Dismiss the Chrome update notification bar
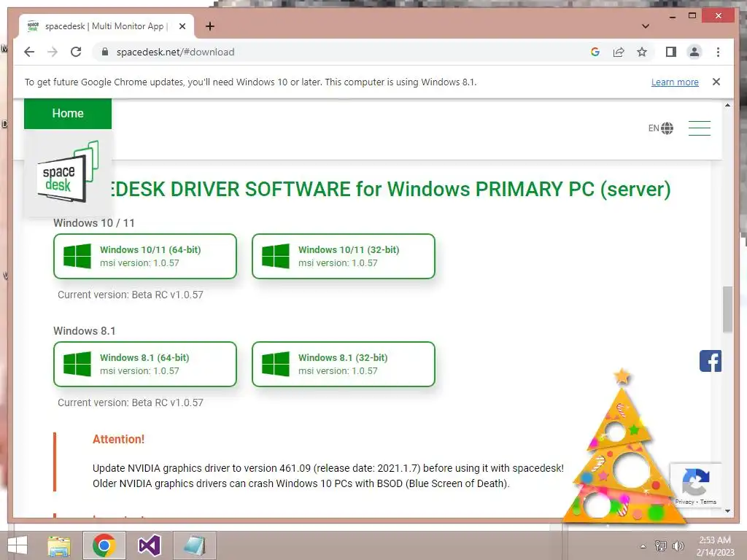 point(716,82)
